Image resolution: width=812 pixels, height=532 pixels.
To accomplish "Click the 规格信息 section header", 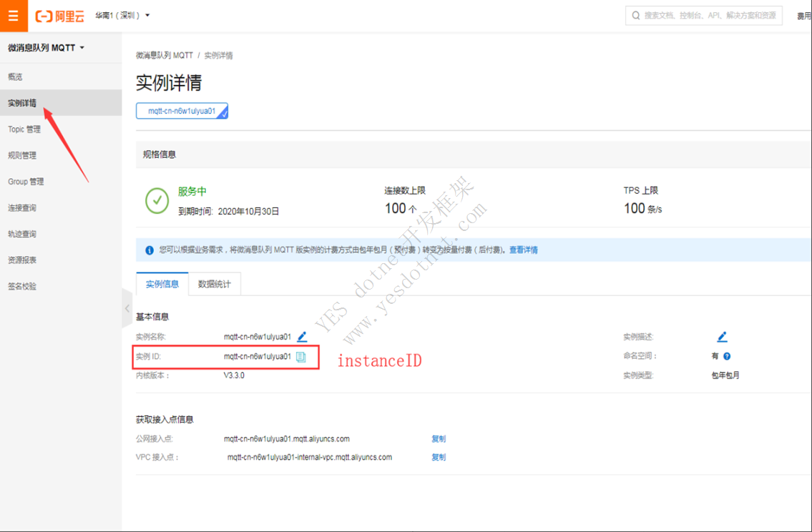I will coord(160,154).
